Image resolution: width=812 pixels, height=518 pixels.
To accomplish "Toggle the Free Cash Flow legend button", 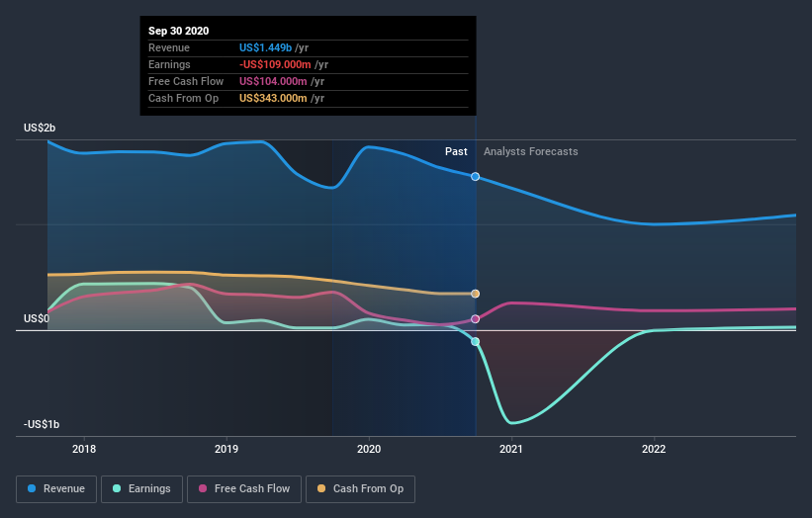I will coord(244,489).
